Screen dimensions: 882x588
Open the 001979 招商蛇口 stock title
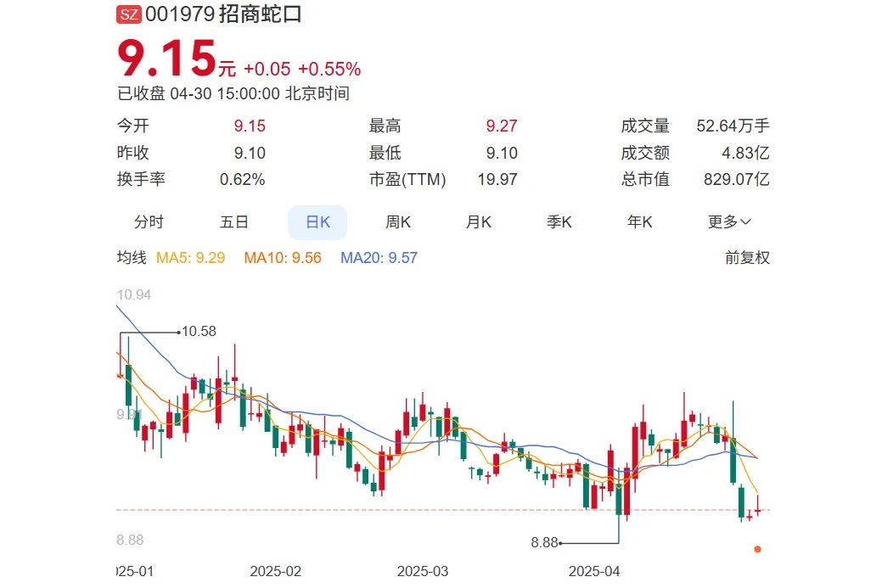pyautogui.click(x=223, y=14)
